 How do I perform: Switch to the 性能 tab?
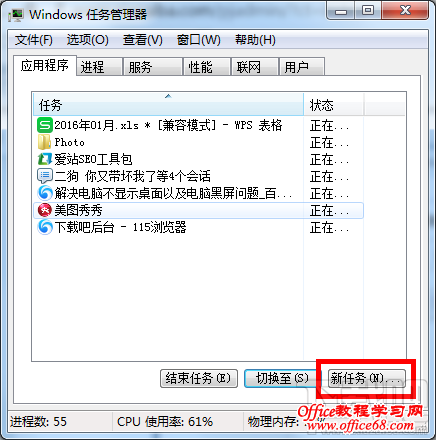[207, 67]
